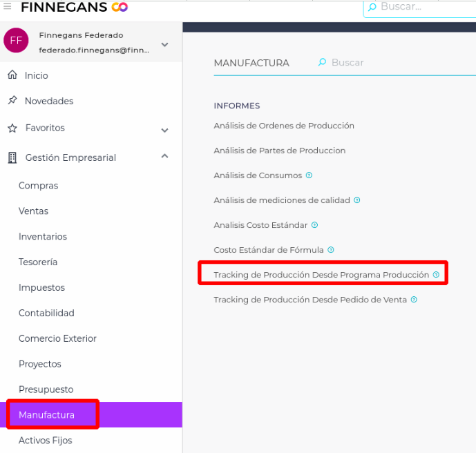Click icon beside Análisis de Consumos
Viewport: 476px width, 453px height.
(309, 175)
